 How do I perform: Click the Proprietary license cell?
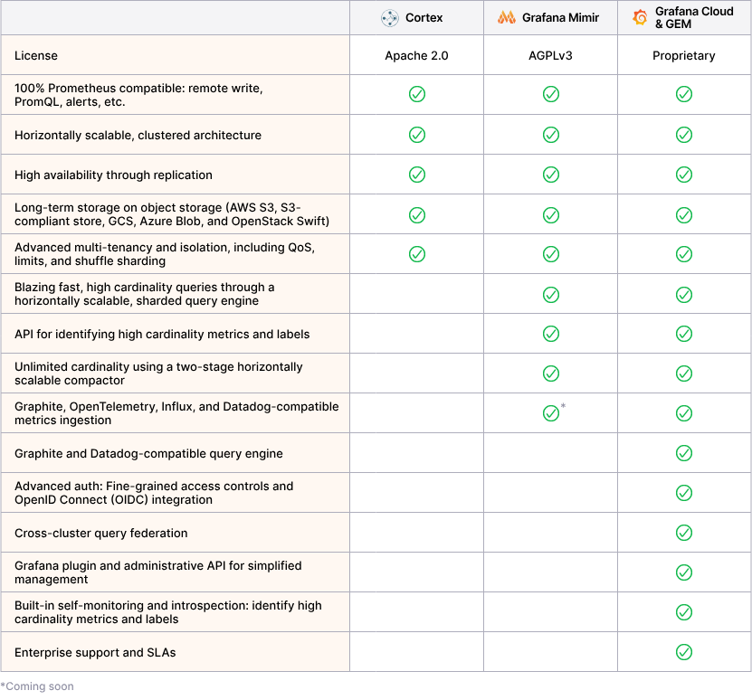[x=684, y=56]
